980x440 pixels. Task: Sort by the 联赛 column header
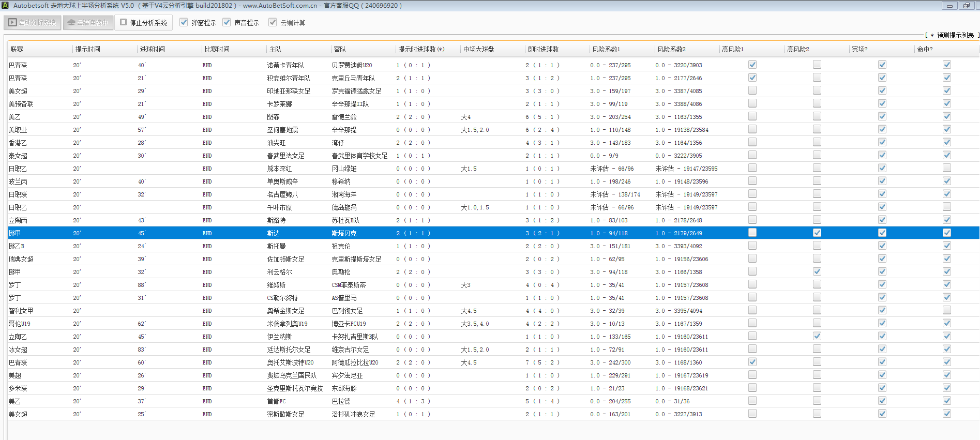tap(17, 49)
